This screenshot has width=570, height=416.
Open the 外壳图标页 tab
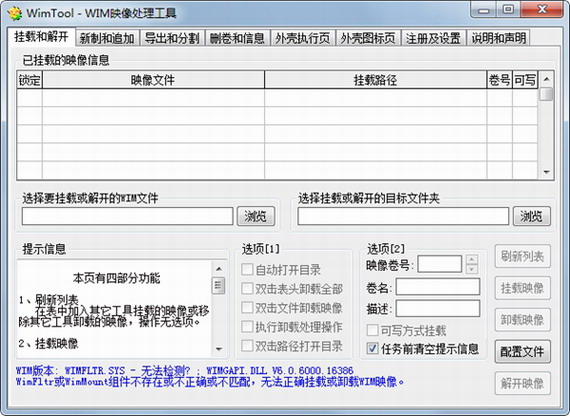pyautogui.click(x=368, y=38)
